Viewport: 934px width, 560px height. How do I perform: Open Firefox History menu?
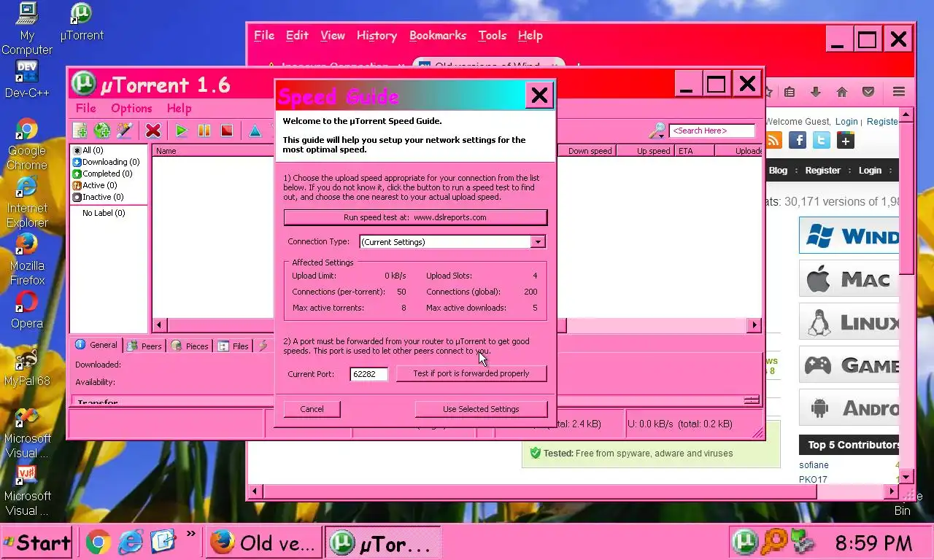(377, 35)
